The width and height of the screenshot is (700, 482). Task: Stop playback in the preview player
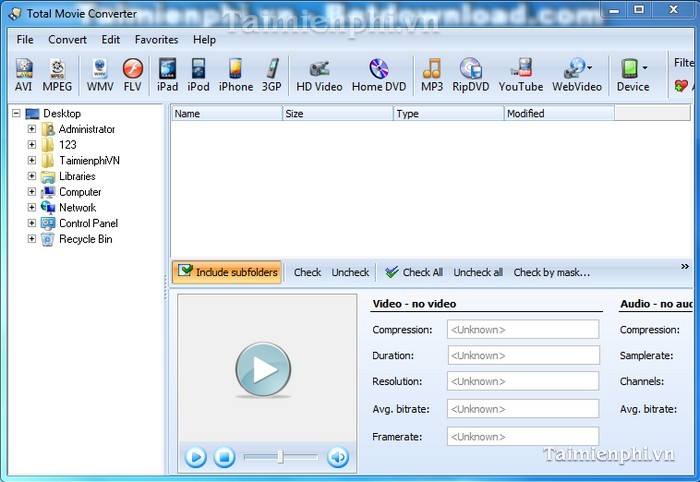click(x=224, y=457)
